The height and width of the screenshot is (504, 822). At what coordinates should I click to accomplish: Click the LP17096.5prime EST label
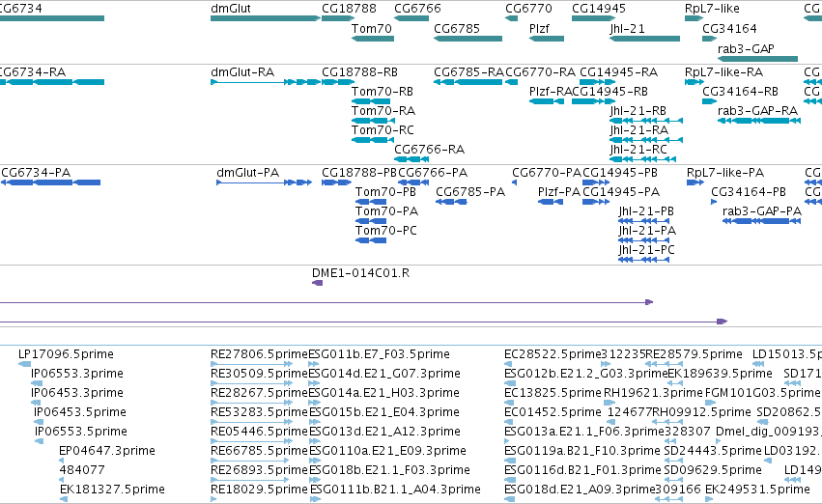(x=66, y=354)
